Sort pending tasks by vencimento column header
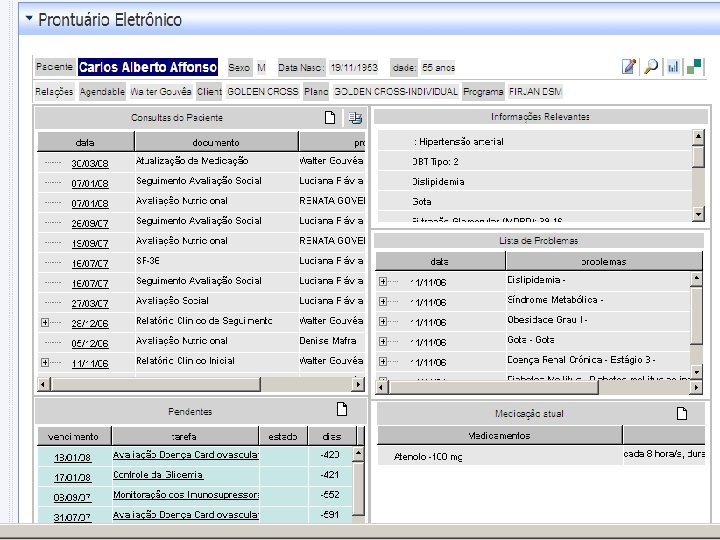The height and width of the screenshot is (540, 720). pyautogui.click(x=74, y=436)
